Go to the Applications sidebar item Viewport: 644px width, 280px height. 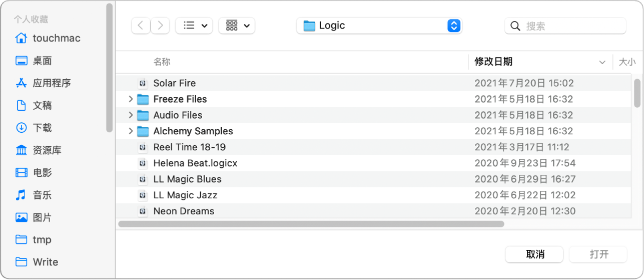tap(52, 83)
